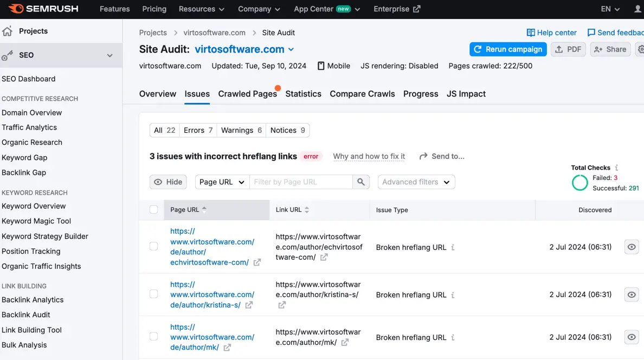Filter issues by Errors 7

tap(198, 130)
